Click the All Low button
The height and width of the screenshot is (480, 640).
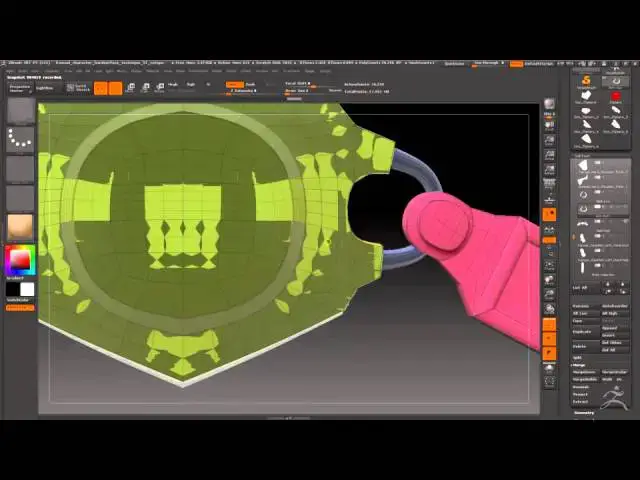[x=586, y=313]
